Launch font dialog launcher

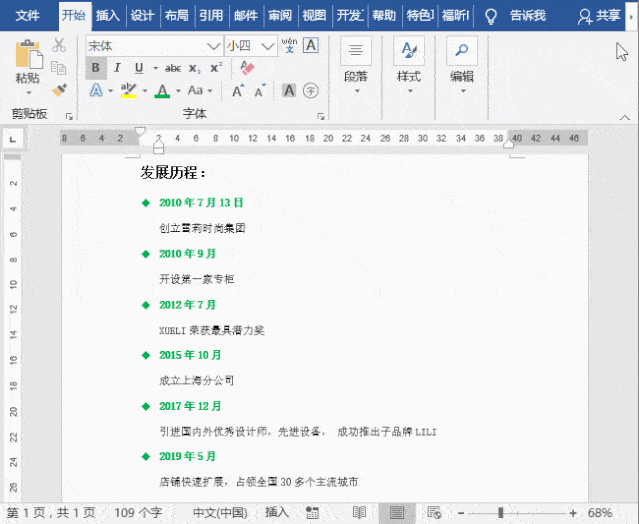tap(321, 117)
